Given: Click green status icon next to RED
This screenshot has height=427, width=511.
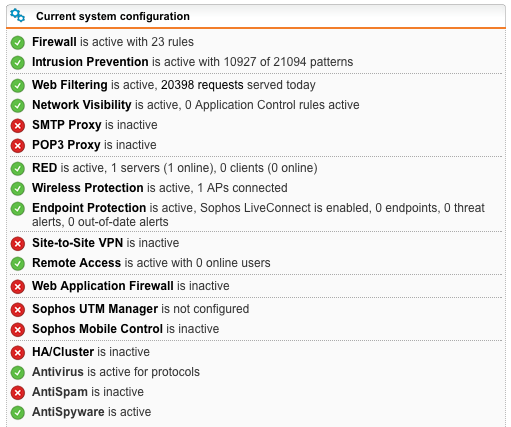Looking at the screenshot, I should 18,169.
